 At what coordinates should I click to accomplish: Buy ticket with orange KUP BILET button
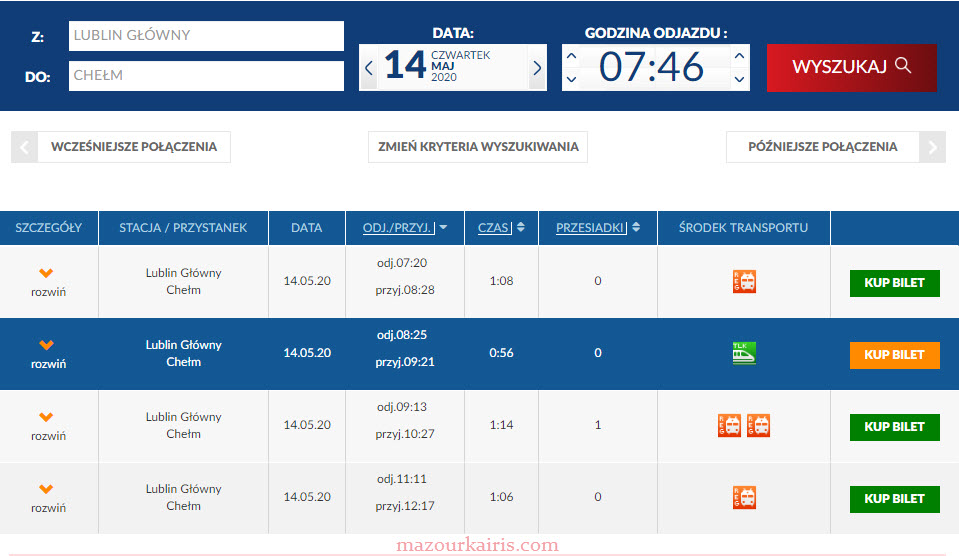pyautogui.click(x=894, y=355)
